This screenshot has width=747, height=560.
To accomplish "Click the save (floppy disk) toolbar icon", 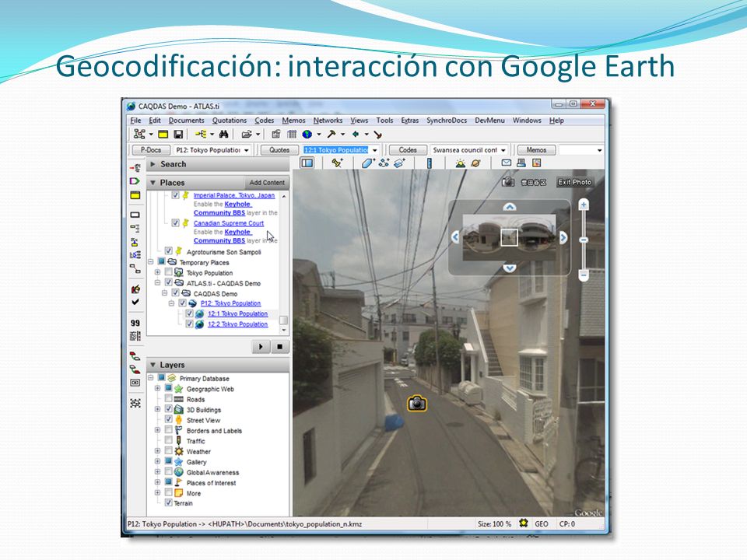I will [x=178, y=135].
